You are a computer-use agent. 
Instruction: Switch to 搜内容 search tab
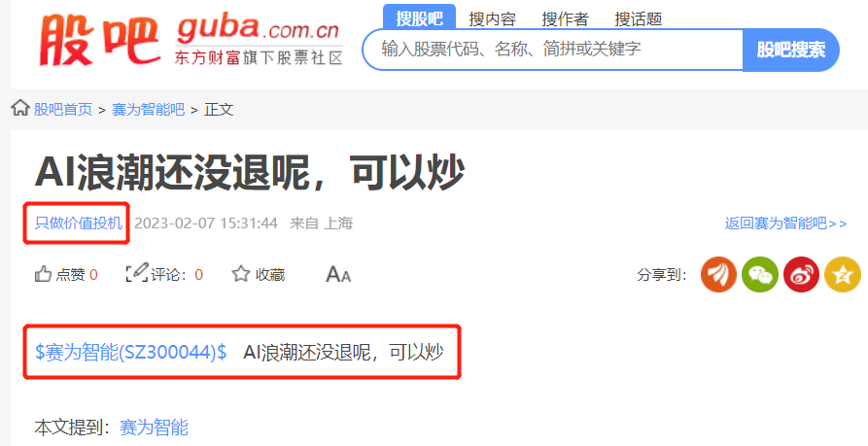[492, 19]
